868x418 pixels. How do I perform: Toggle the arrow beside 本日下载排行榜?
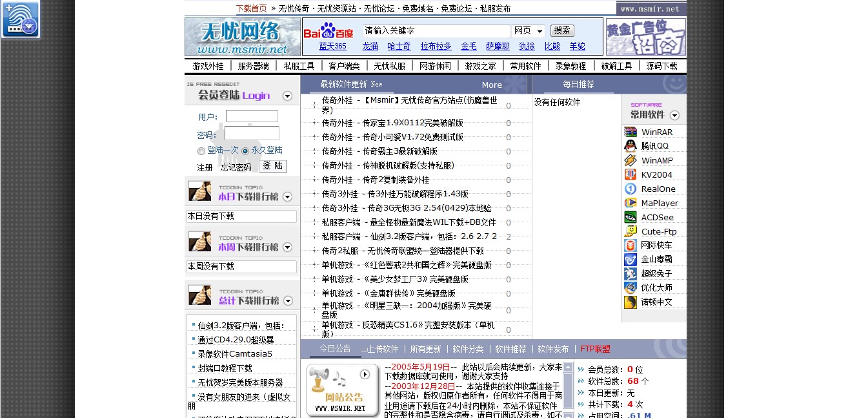click(288, 197)
